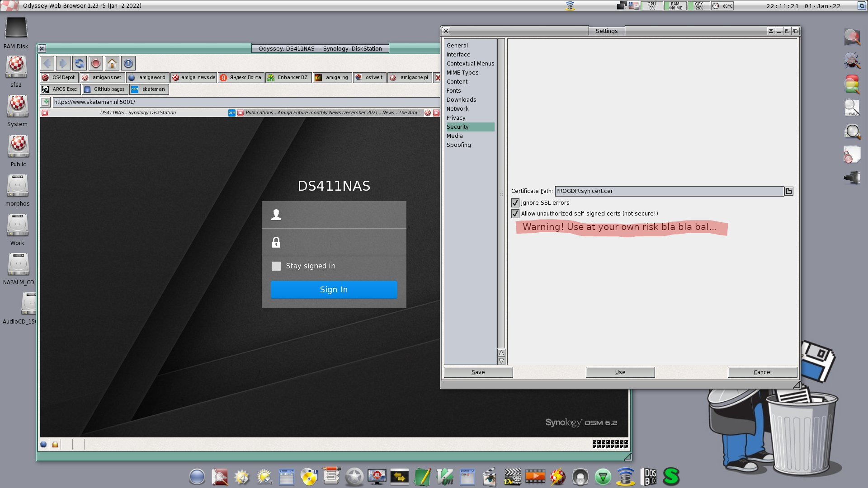This screenshot has height=488, width=868.
Task: Click the add-bookmark icon beside the URL field
Action: click(45, 102)
